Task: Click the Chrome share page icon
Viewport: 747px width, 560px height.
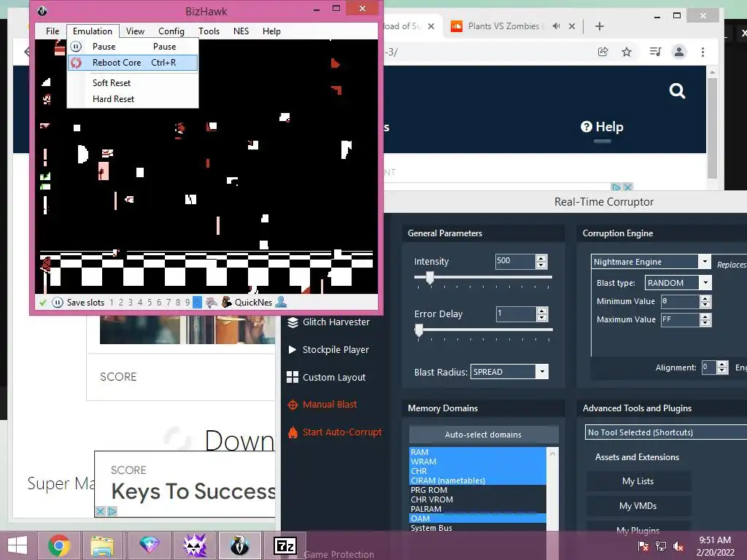Action: [603, 52]
